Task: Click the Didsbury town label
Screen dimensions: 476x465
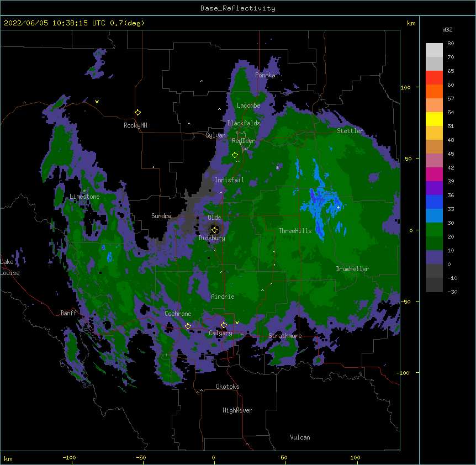Action: coord(211,238)
